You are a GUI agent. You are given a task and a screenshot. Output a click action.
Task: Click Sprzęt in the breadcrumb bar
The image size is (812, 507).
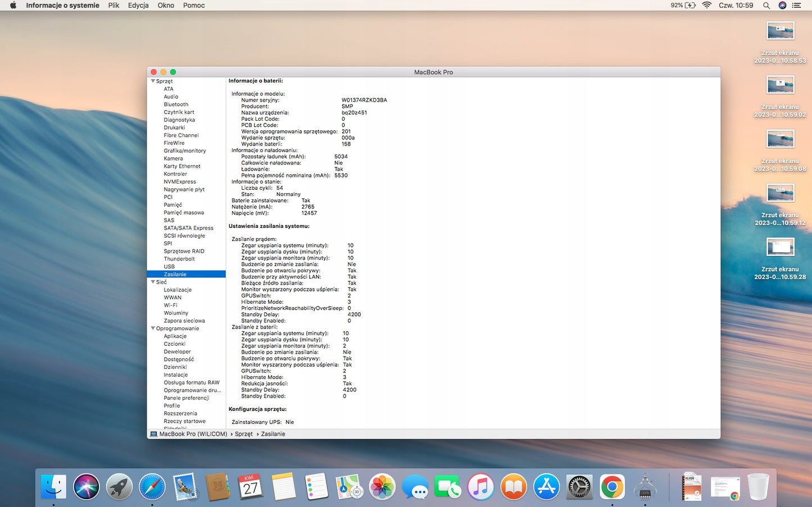pyautogui.click(x=243, y=434)
